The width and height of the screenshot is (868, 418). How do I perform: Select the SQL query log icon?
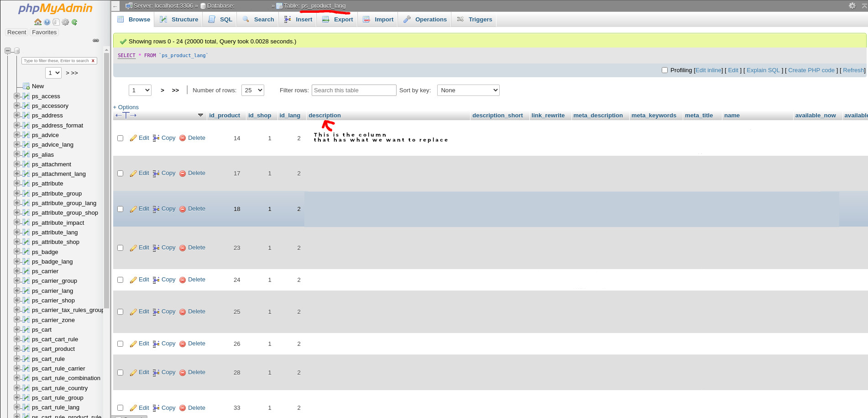click(56, 22)
